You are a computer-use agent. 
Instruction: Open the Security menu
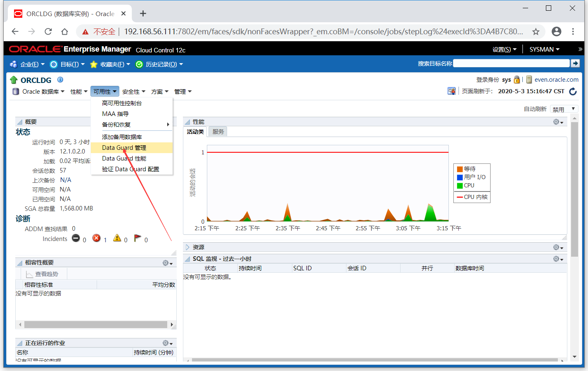coord(134,92)
